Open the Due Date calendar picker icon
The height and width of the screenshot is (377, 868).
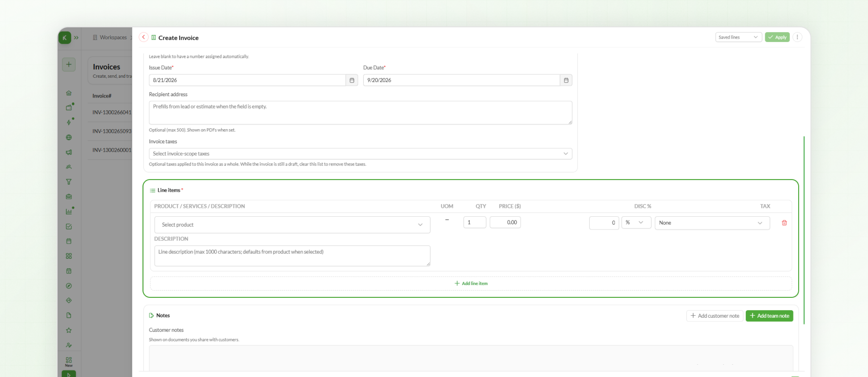pos(566,80)
